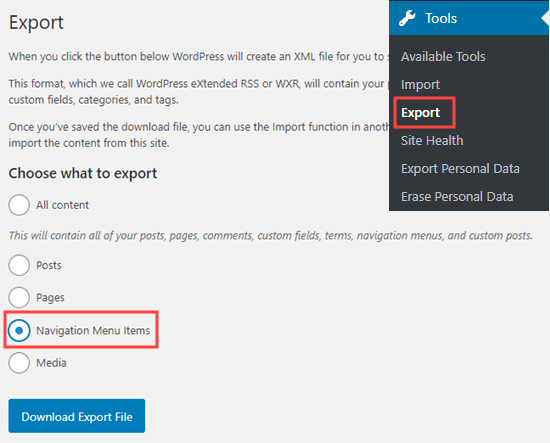Viewport: 550px width, 443px height.
Task: Click the 'Pages' label text
Action: click(x=50, y=297)
